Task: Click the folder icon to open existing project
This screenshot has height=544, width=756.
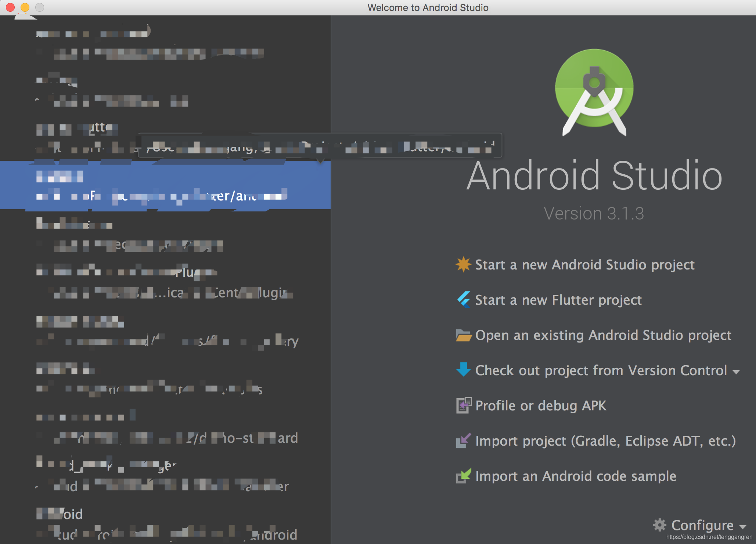Action: (x=463, y=335)
